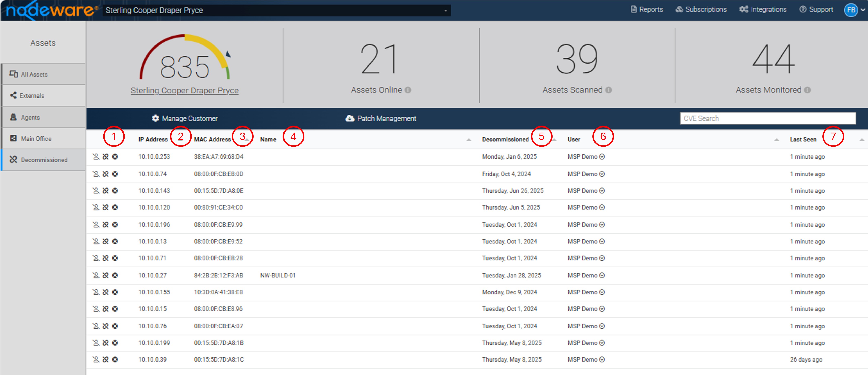Click the check-circle icon next to MSP Demo for 10.10.0.253
The width and height of the screenshot is (868, 375).
602,157
